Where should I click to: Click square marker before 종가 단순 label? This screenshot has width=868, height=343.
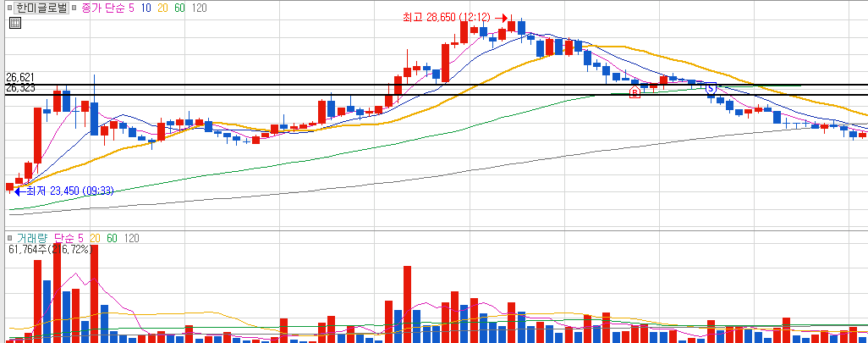coord(74,8)
